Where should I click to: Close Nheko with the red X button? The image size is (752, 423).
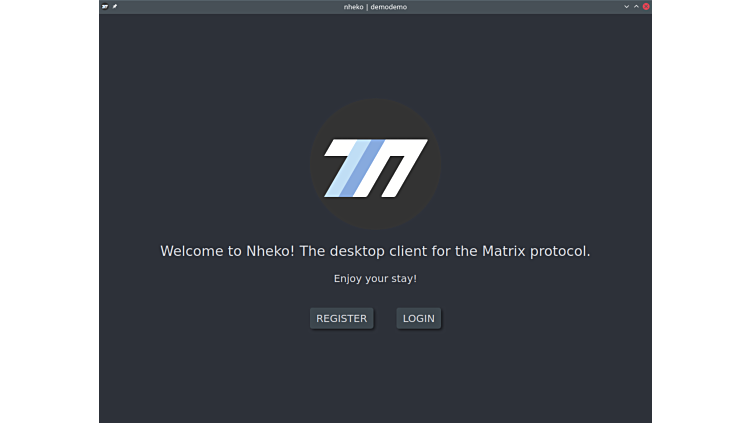tap(646, 6)
